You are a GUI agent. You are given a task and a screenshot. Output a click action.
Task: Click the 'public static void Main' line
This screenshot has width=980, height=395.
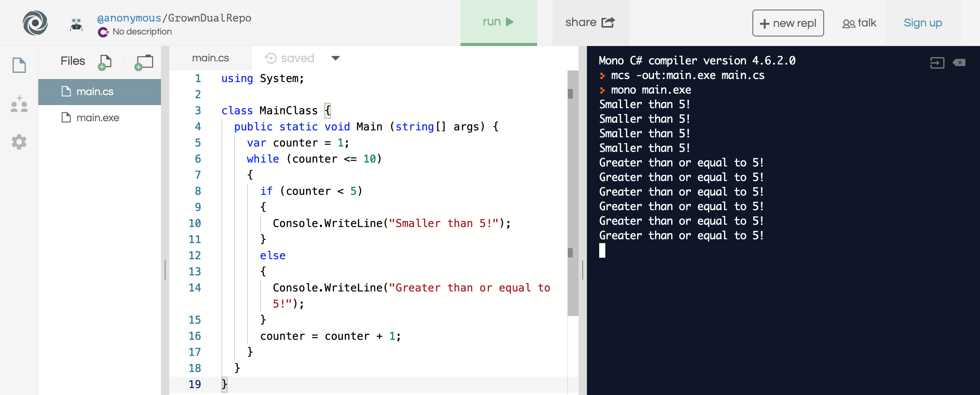click(x=366, y=127)
